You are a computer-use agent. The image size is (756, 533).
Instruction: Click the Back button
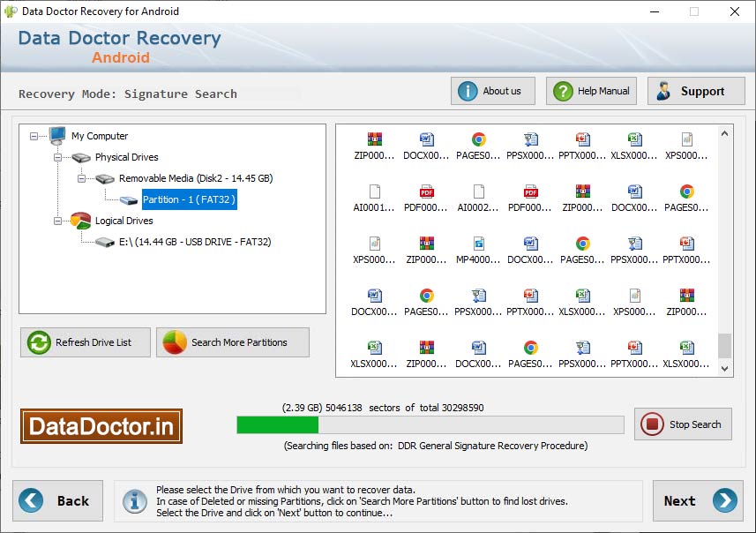(x=58, y=500)
